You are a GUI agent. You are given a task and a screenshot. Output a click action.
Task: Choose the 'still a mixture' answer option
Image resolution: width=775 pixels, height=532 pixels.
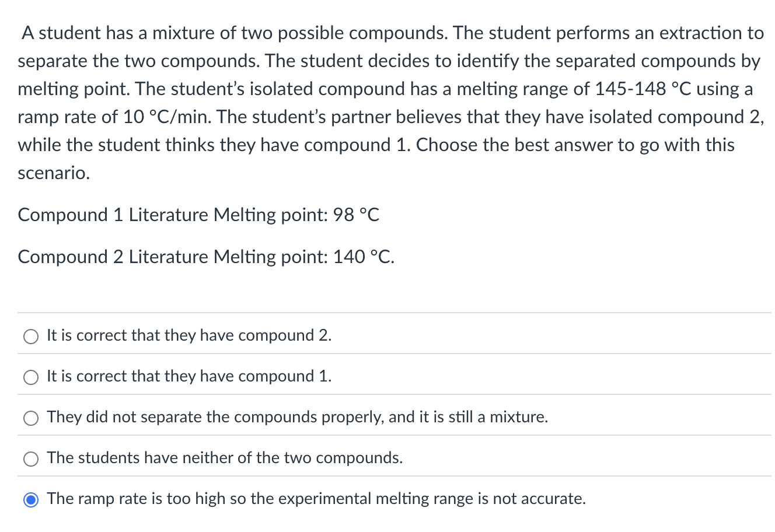(x=31, y=418)
